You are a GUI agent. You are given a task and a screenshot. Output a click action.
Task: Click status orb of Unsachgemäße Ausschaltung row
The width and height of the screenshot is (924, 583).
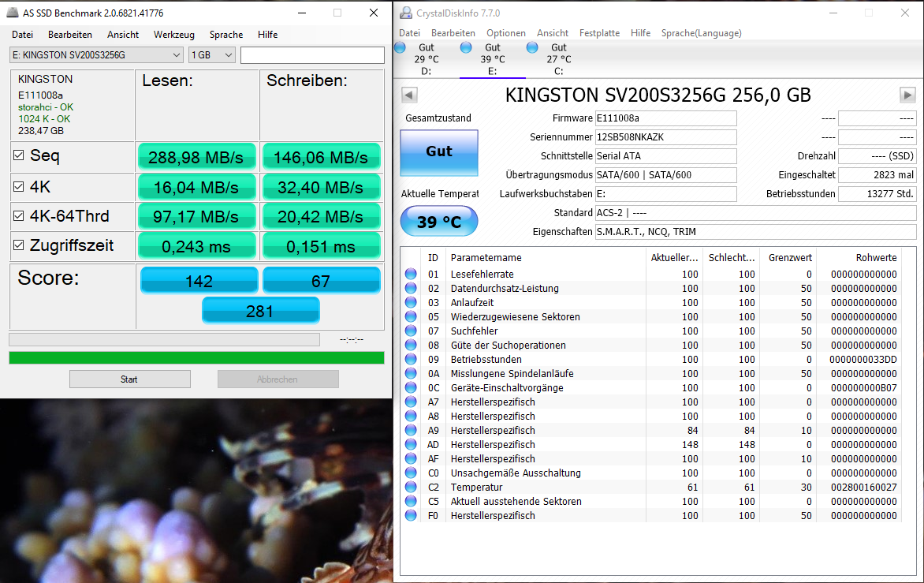411,473
